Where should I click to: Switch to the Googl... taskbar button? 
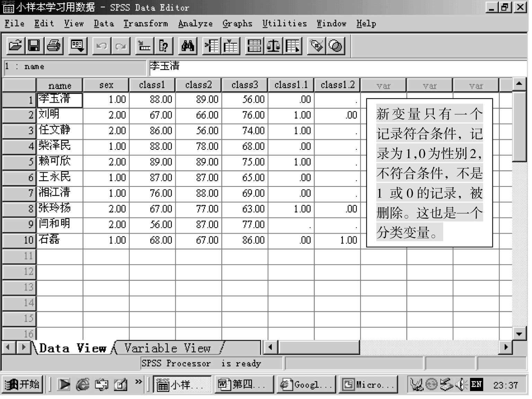[306, 384]
